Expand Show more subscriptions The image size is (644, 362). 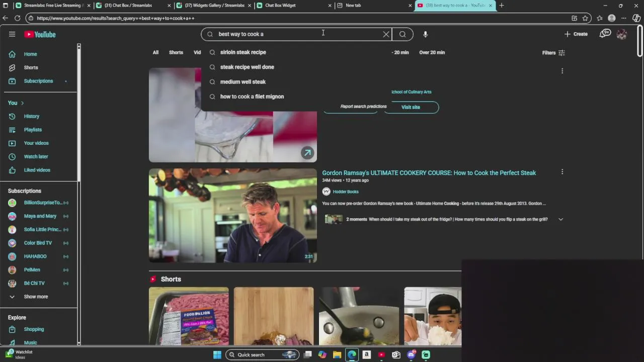36,297
